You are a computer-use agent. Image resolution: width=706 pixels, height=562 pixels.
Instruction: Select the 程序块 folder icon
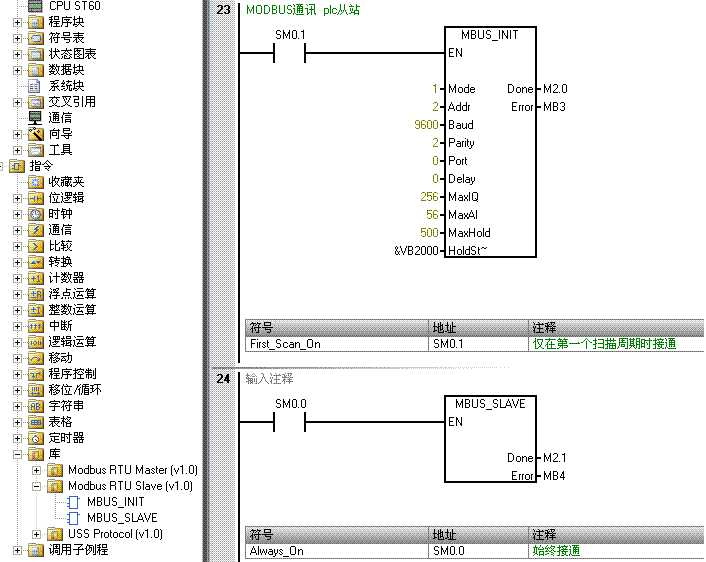click(x=36, y=22)
